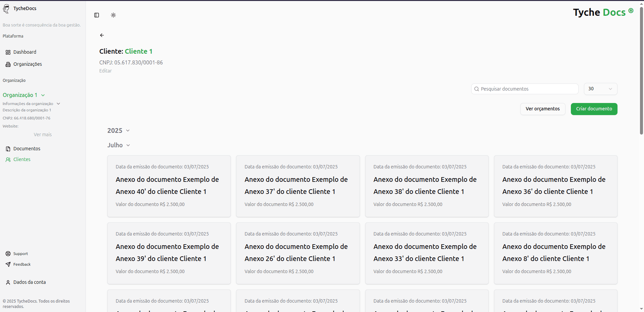This screenshot has width=644, height=312.
Task: Click the Support lifebuoy icon
Action: pyautogui.click(x=8, y=254)
